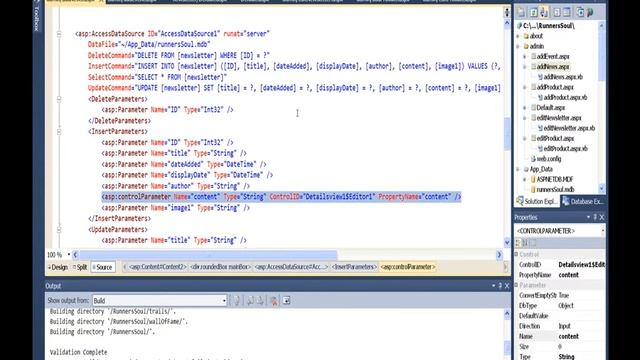Viewport: 640px width, 360px height.
Task: Sort Properties panel alphabetically
Action: point(526,243)
